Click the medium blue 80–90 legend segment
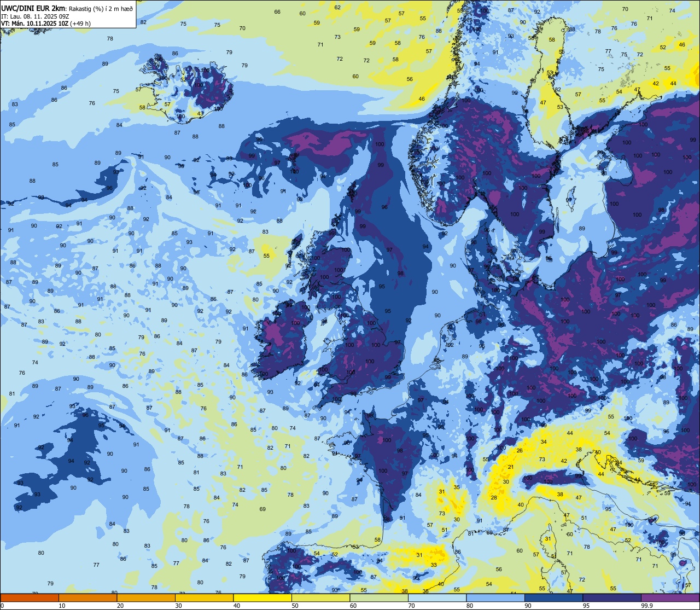Screen dimensions: 700x610 click(x=495, y=597)
